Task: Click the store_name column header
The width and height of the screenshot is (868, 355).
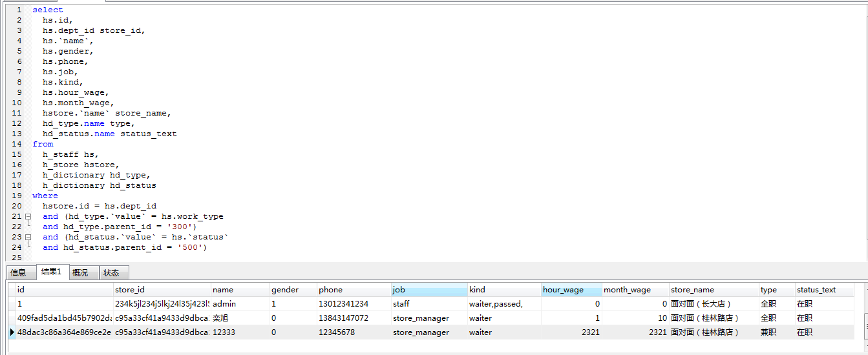Action: pyautogui.click(x=714, y=290)
